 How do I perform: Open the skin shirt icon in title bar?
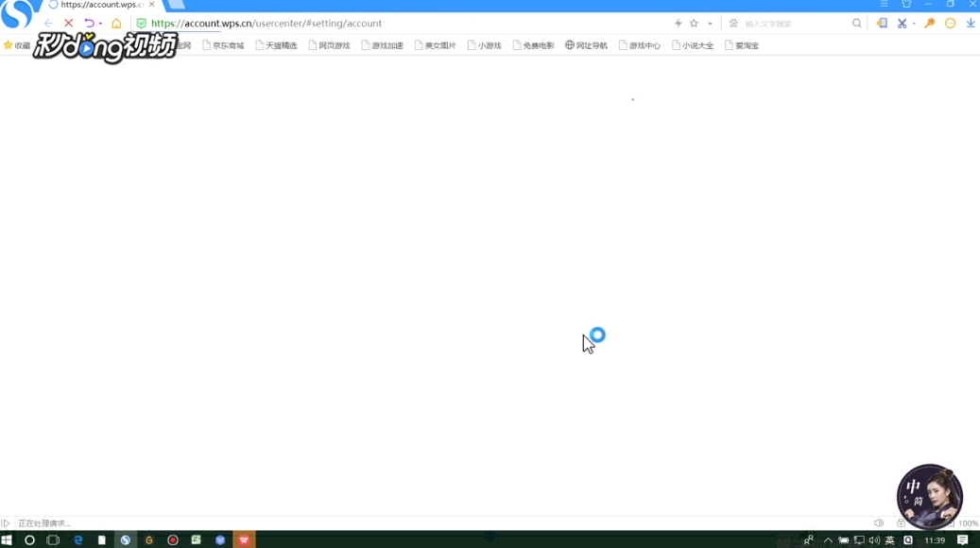click(x=906, y=4)
